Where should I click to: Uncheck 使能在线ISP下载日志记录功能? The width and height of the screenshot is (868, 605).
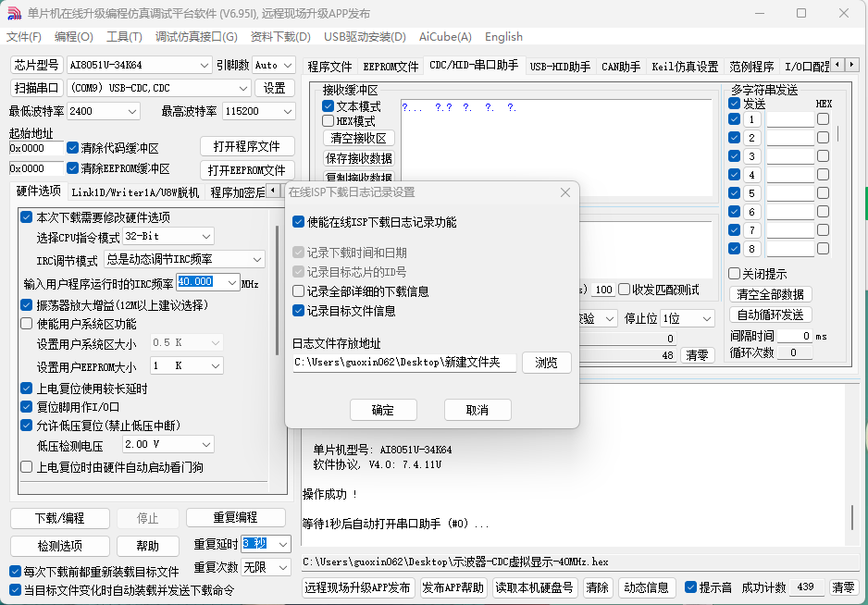click(x=298, y=222)
